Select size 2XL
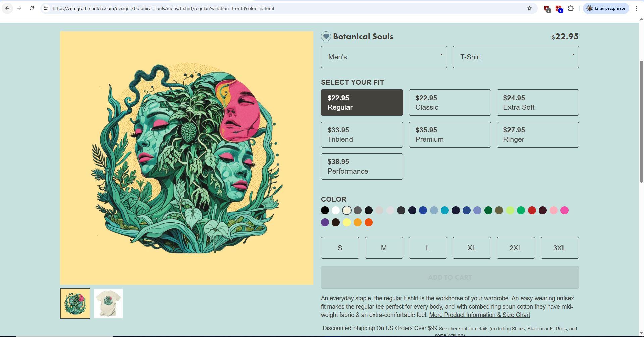Screen dimensions: 644x337 coord(516,248)
